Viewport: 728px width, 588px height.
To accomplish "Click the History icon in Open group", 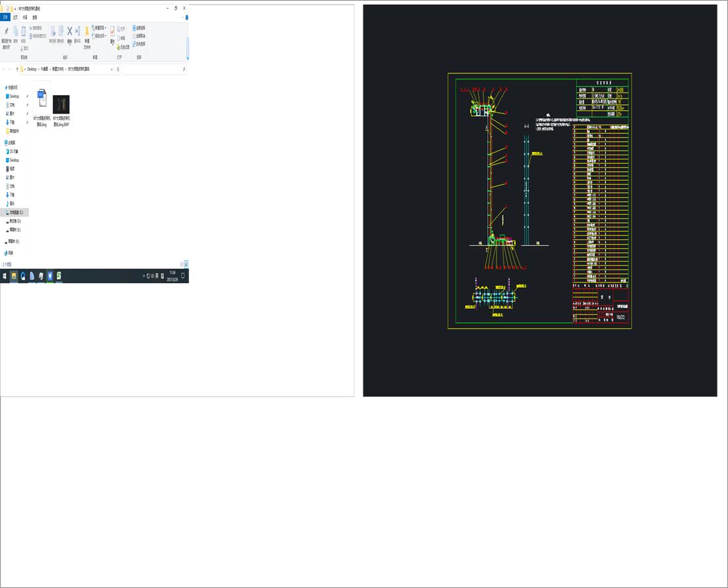I will pos(123,47).
